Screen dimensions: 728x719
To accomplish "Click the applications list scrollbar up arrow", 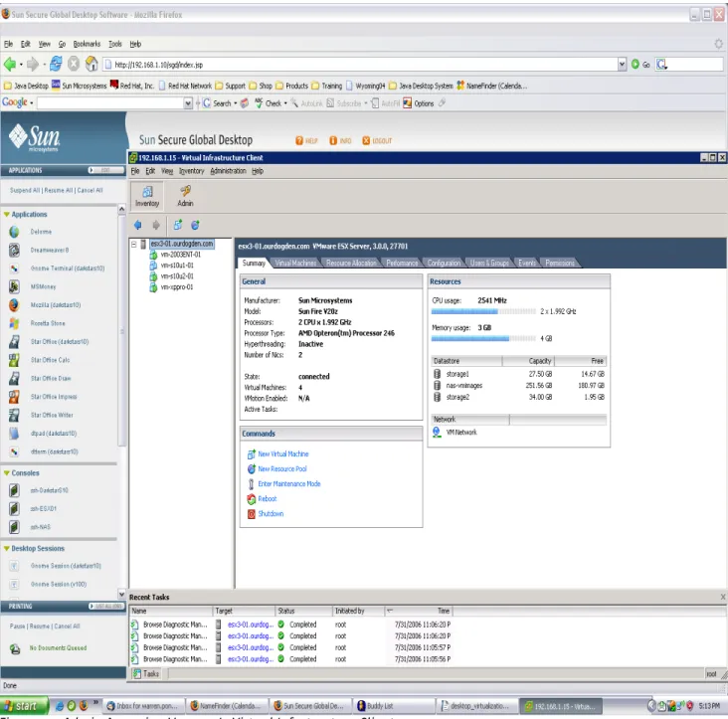I will 121,209.
